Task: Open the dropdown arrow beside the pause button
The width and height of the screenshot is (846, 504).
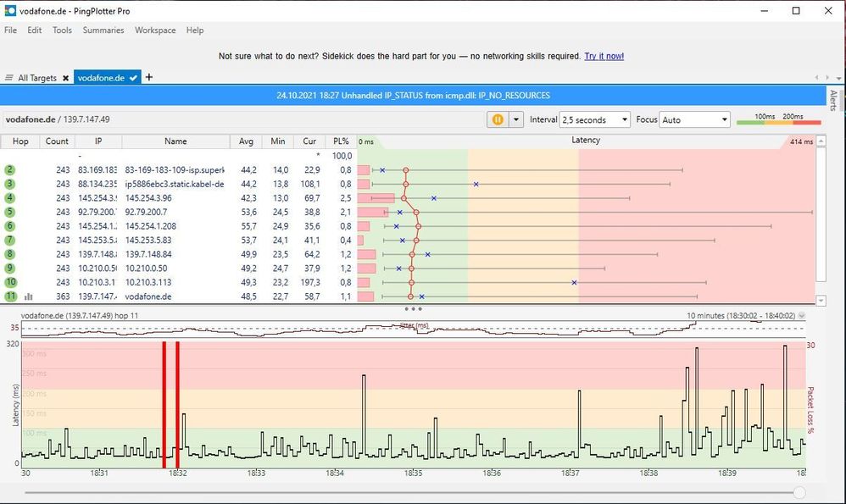Action: tap(515, 119)
